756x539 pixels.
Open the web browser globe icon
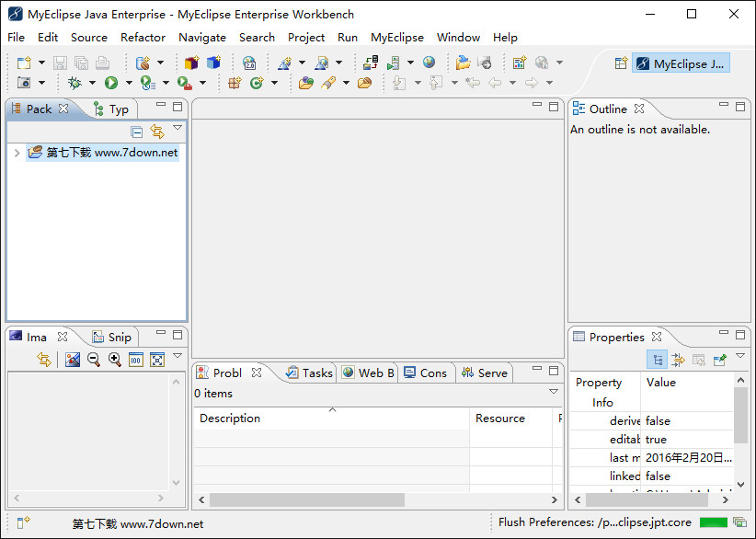click(x=430, y=63)
